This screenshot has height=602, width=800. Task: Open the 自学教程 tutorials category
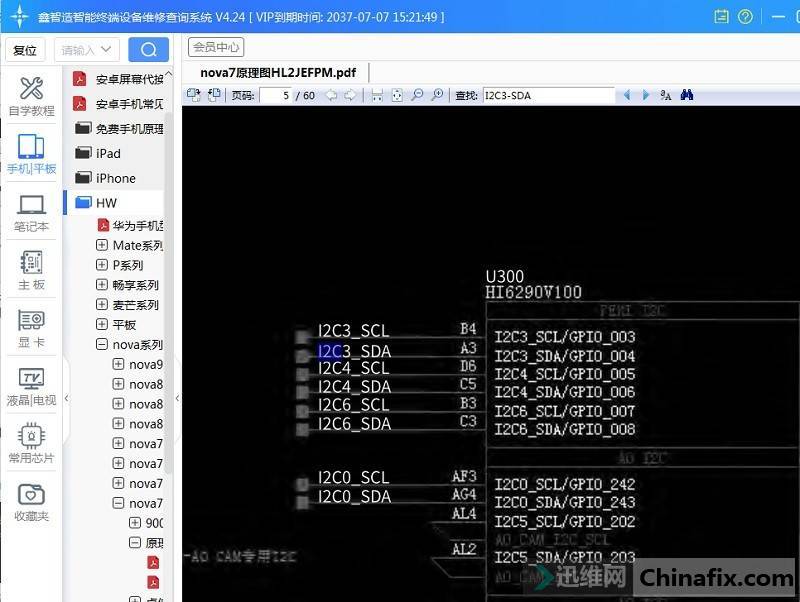point(31,96)
